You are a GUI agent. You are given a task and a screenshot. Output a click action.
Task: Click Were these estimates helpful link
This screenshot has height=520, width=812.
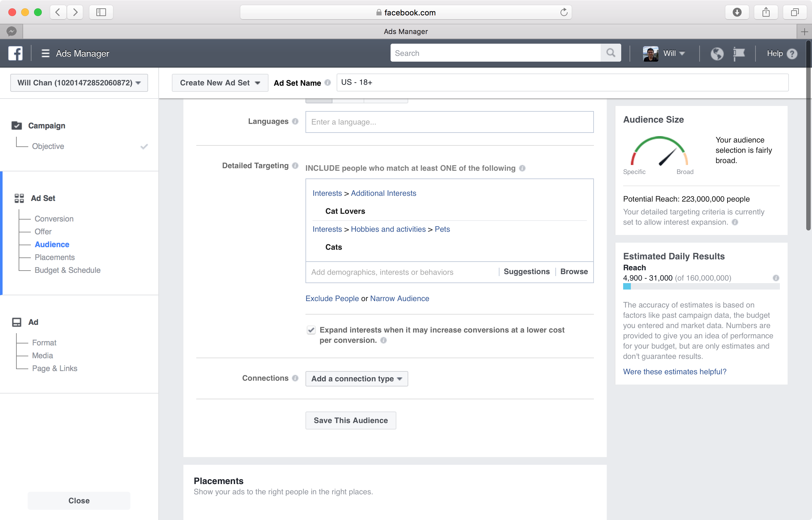click(675, 371)
